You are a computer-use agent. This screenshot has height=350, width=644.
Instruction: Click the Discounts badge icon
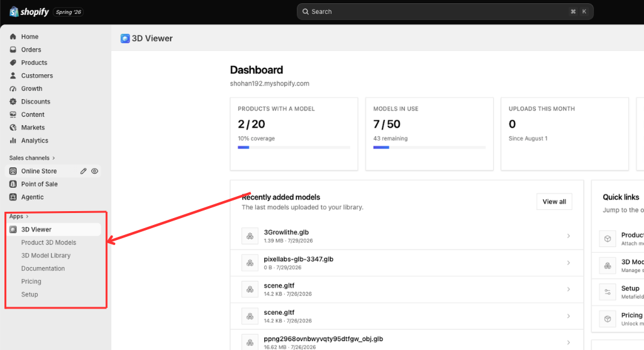(13, 101)
